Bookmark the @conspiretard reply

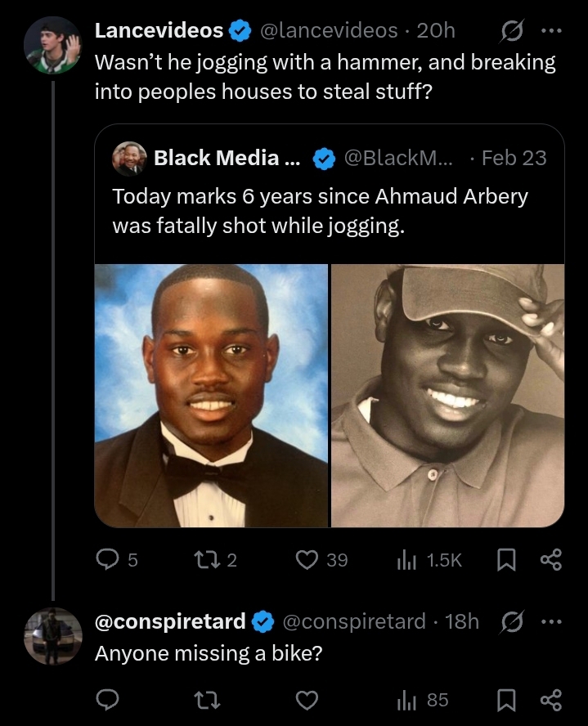[x=506, y=699]
